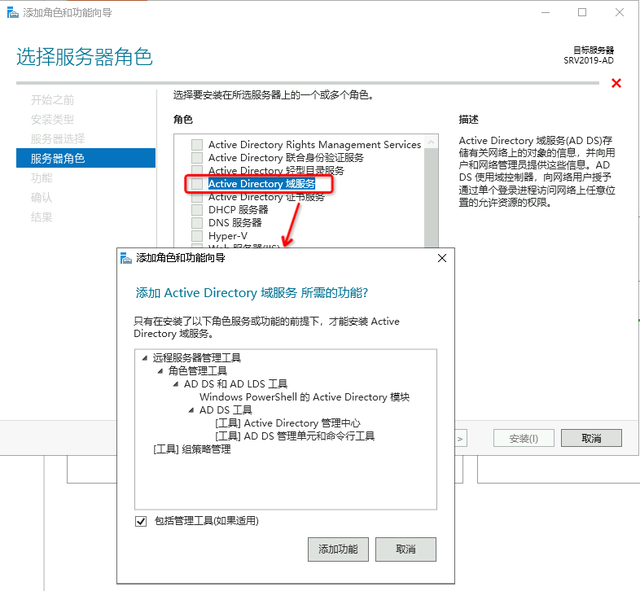Check Active Directory 联合身份验证服务 role

(x=197, y=158)
